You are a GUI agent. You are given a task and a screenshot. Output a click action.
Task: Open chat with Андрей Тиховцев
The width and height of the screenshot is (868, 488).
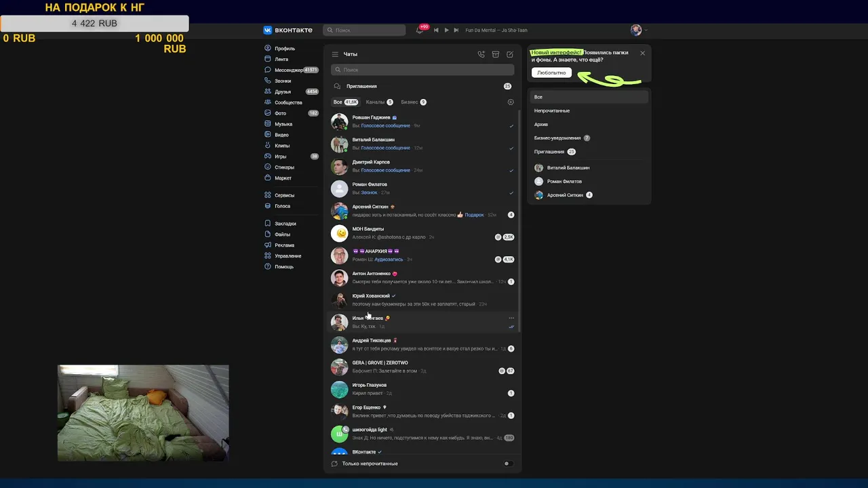[x=422, y=344]
